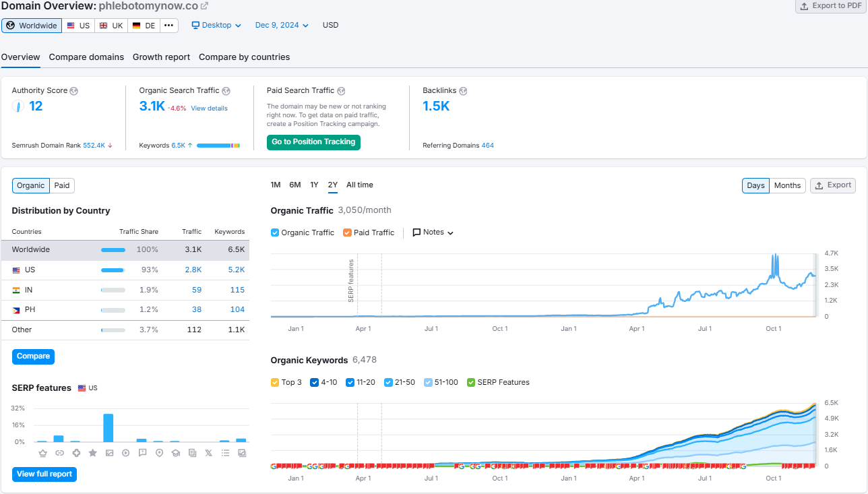The height and width of the screenshot is (494, 868).
Task: Toggle the 4-10 keywords checkbox
Action: coord(314,382)
